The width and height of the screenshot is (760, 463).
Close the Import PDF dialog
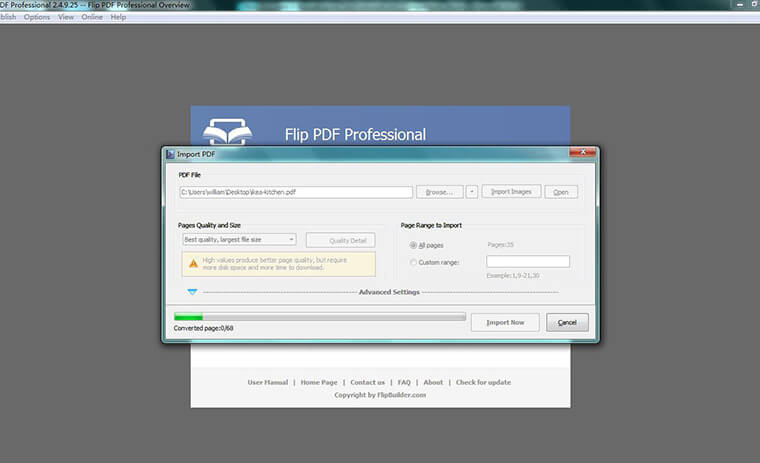pyautogui.click(x=583, y=152)
